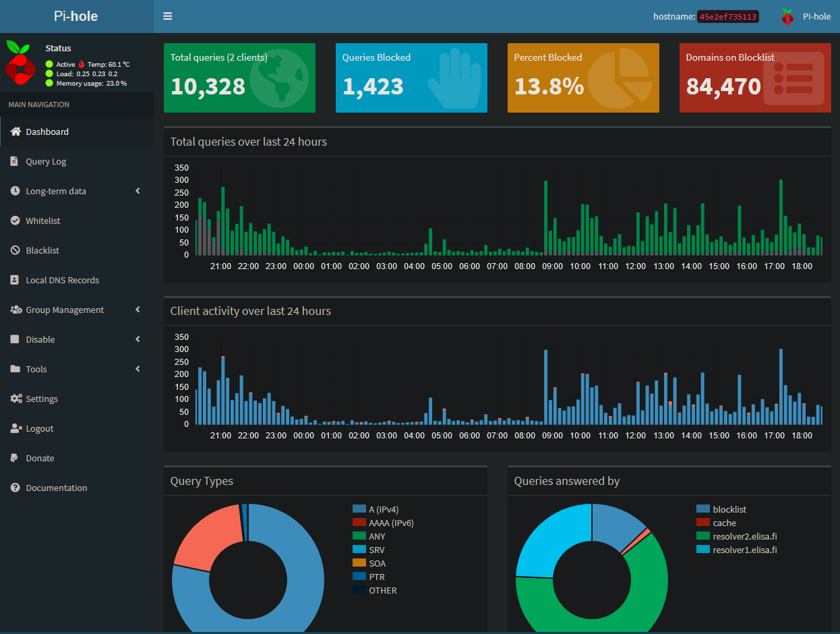The image size is (840, 634).
Task: Click the Pi-hole logo in top-right header
Action: coord(787,16)
